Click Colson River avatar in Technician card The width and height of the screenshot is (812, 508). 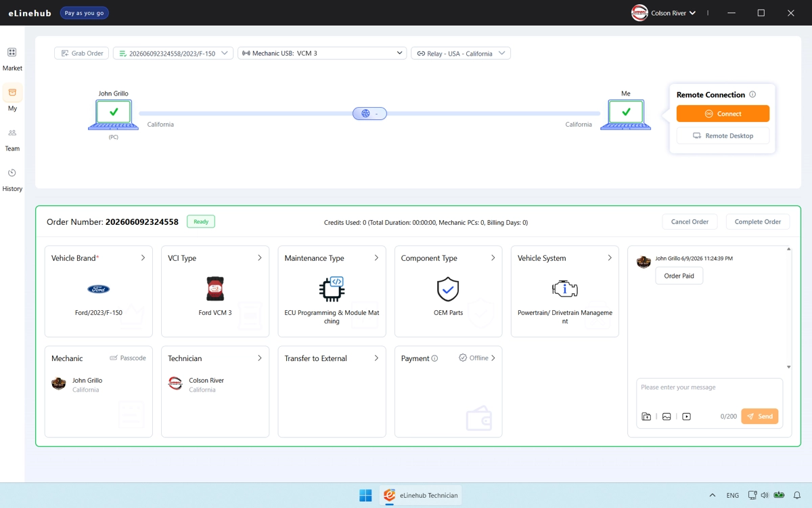pos(175,384)
